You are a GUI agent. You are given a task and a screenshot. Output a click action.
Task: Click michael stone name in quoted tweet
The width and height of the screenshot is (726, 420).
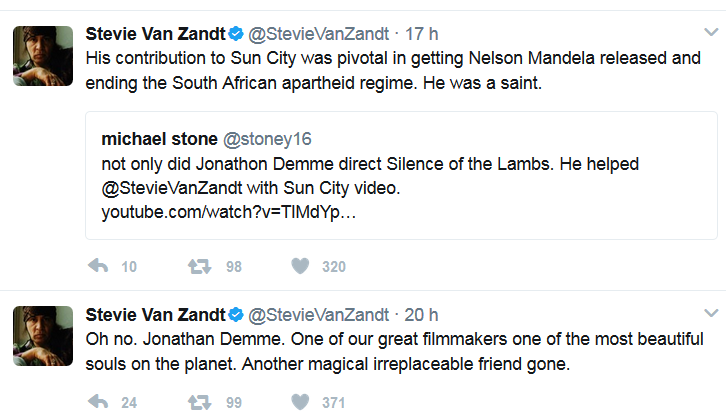click(x=159, y=139)
